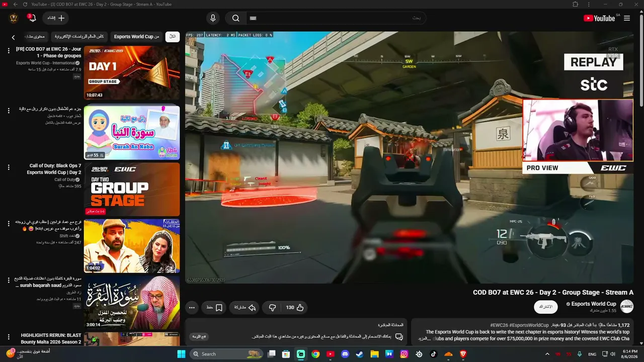Open options menu for Surah An Naba item
The image size is (644, 362).
8,110
